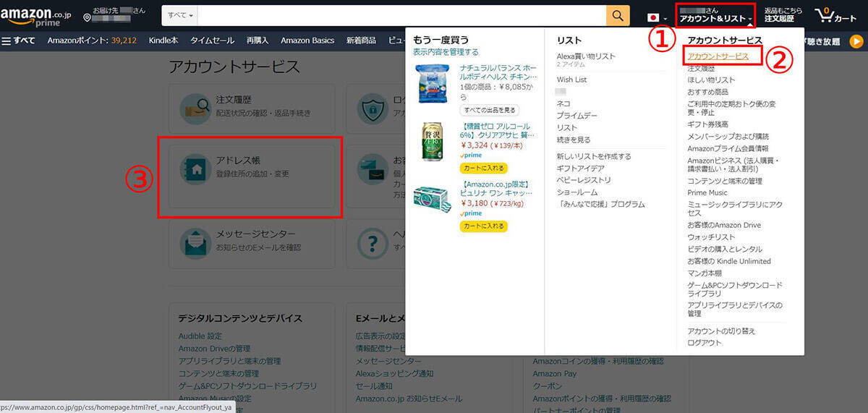Open the クリアアサヒ beer can thumbnail
Screen dimensions: 868x413
[432, 140]
